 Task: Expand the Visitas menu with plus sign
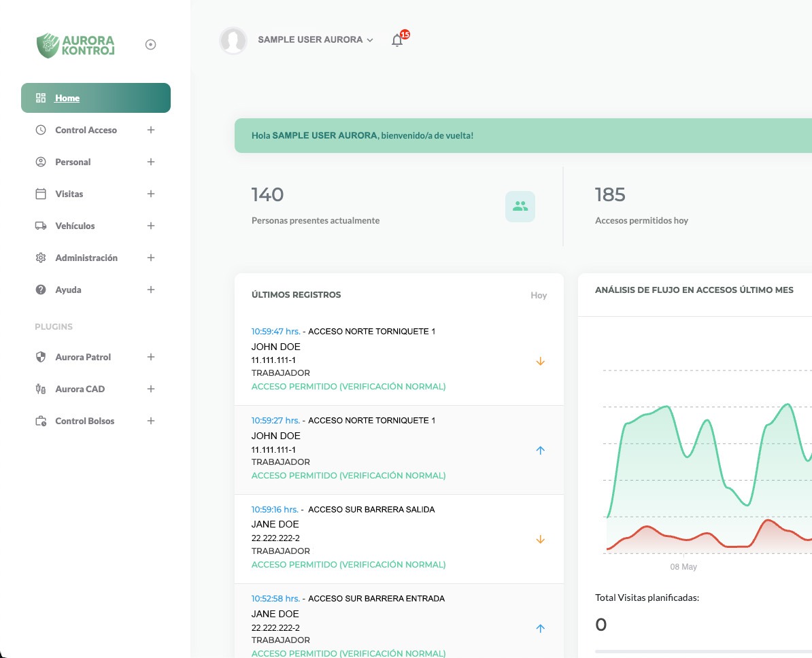click(150, 194)
